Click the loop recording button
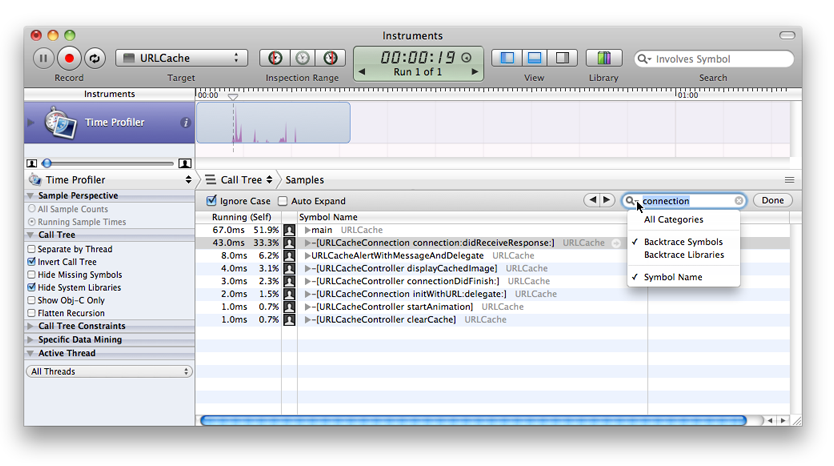 pos(94,58)
